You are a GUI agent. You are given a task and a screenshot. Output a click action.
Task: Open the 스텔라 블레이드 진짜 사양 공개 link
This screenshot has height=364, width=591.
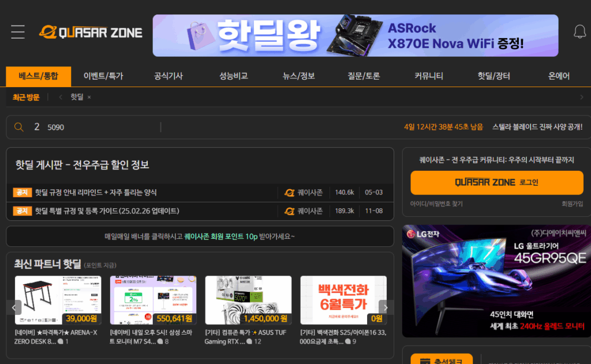(x=537, y=127)
